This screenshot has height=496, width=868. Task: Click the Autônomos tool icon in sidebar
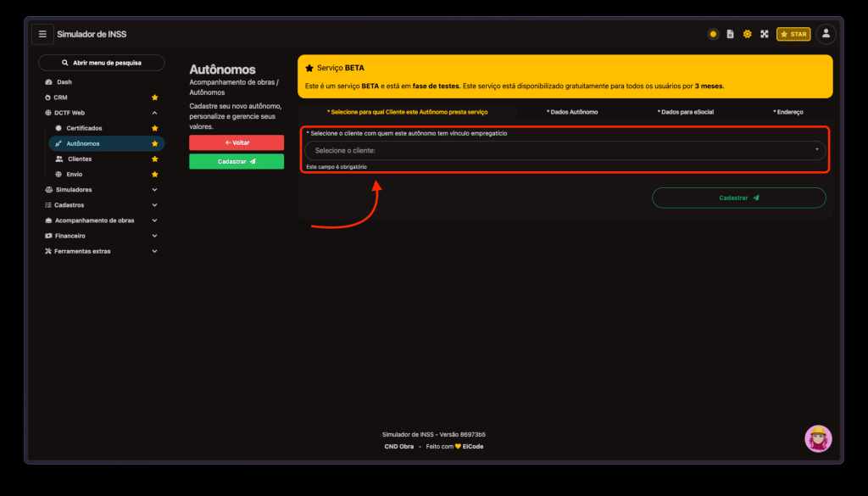click(x=58, y=143)
